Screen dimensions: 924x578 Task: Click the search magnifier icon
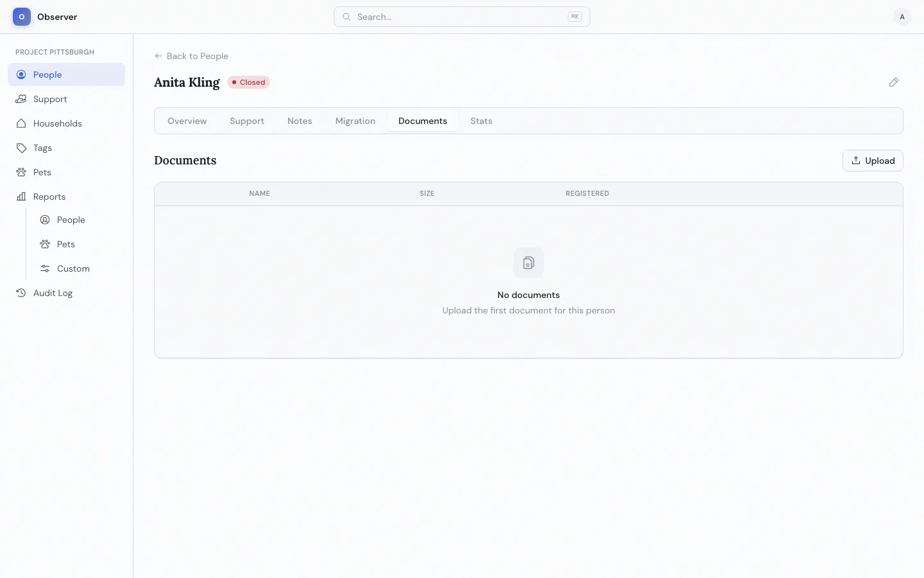[346, 17]
